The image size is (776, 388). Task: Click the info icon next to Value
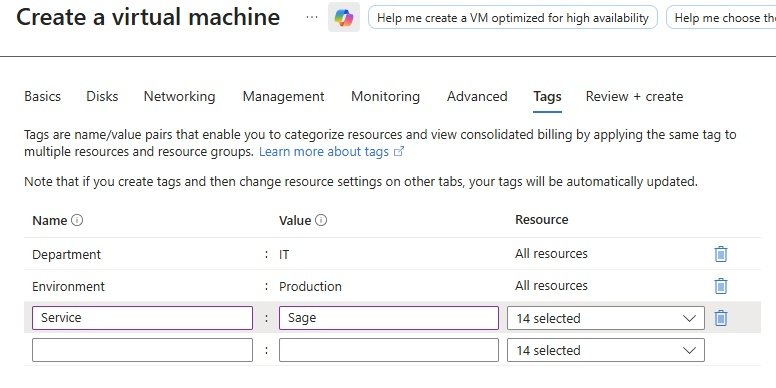tap(321, 220)
